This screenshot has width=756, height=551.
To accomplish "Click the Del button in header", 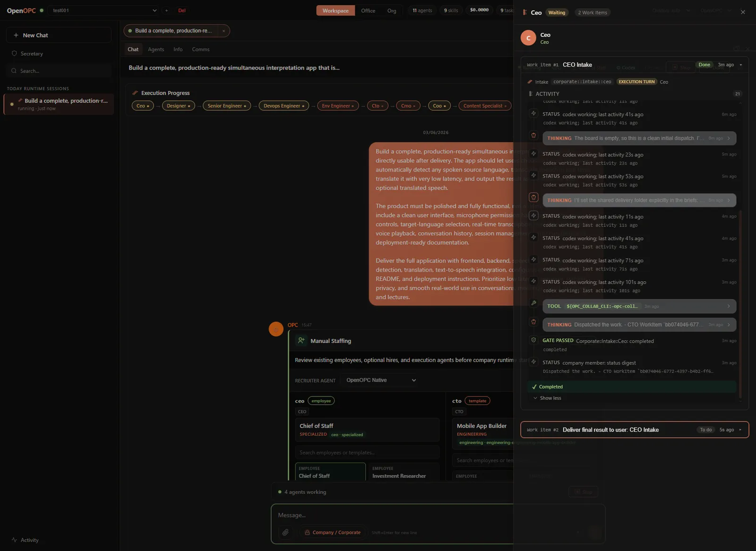I will click(182, 10).
